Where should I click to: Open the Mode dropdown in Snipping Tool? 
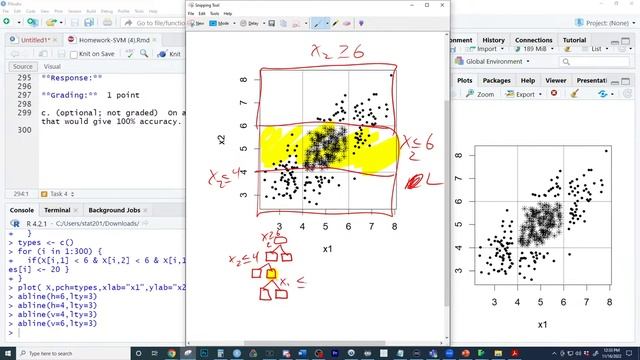coord(222,23)
